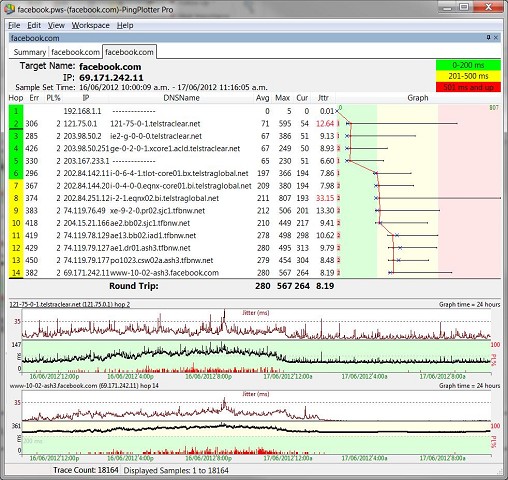This screenshot has width=508, height=480.
Task: Select hop 6 green number cell
Action: [x=16, y=173]
